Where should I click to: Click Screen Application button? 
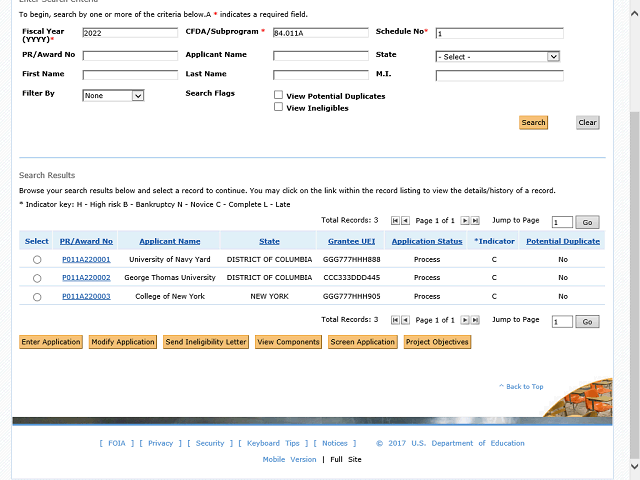pyautogui.click(x=363, y=342)
